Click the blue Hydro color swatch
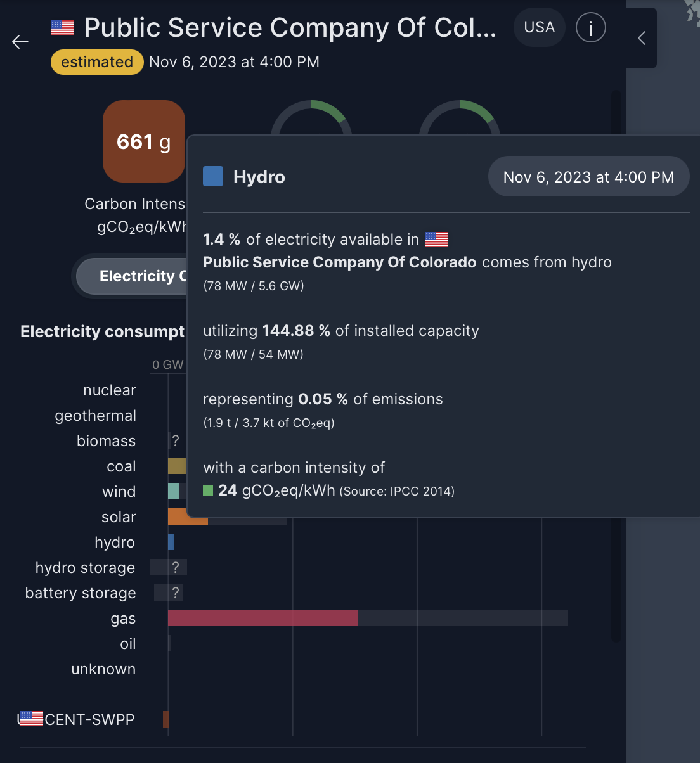700x763 pixels. (x=213, y=176)
